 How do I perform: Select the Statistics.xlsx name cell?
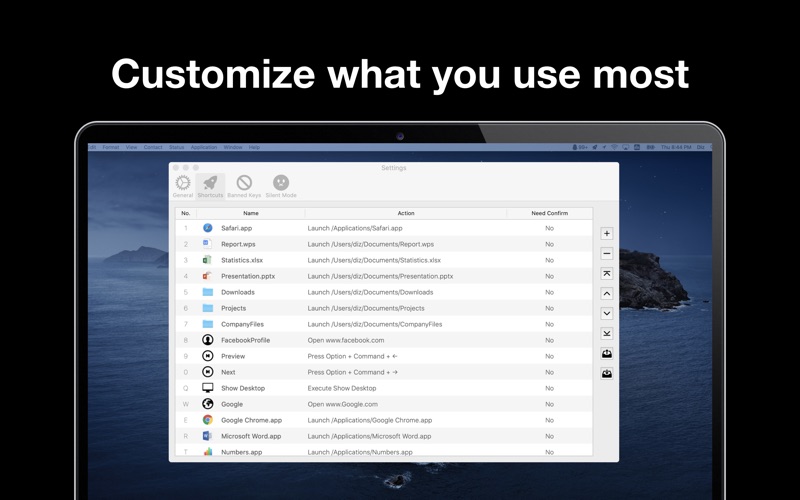(x=242, y=260)
